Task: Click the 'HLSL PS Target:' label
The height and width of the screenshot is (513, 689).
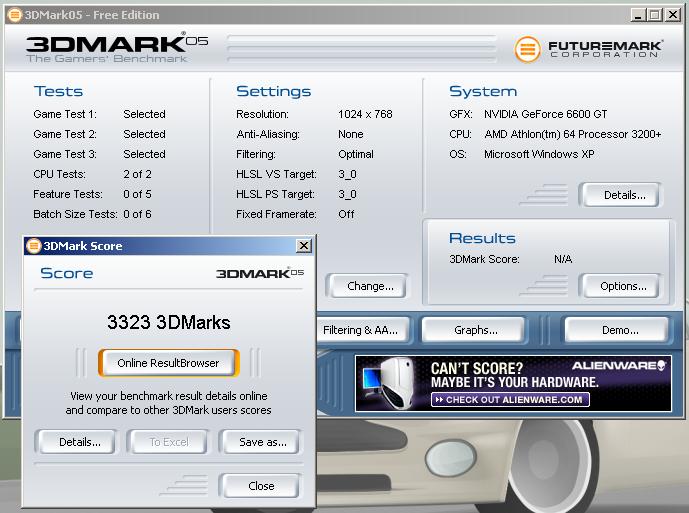Action: [x=276, y=194]
